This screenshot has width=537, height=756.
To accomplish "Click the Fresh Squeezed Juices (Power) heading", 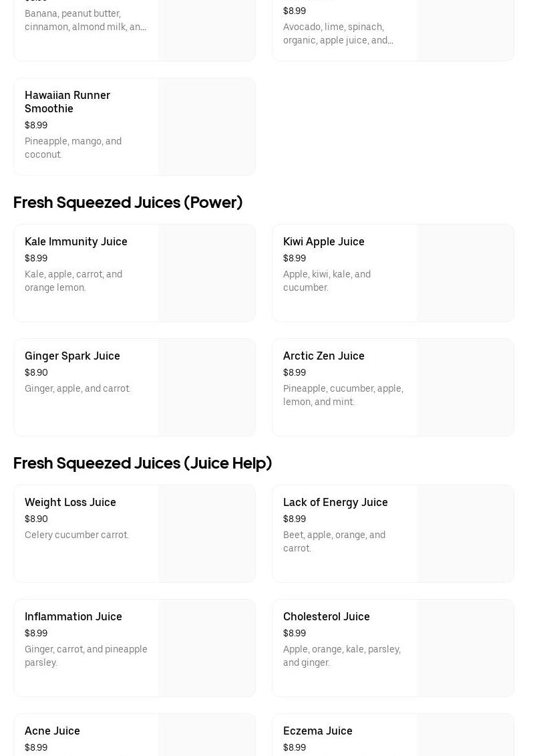I will [x=128, y=202].
